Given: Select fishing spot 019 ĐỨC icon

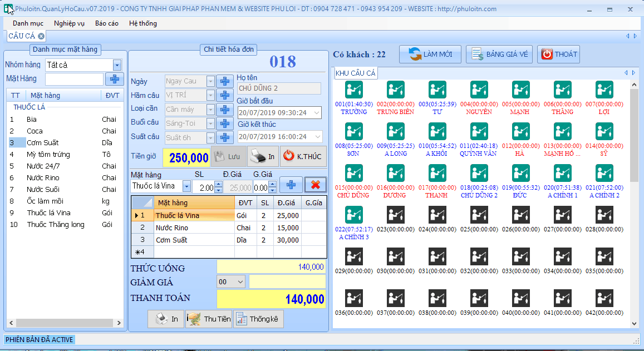Looking at the screenshot, I should (521, 173).
